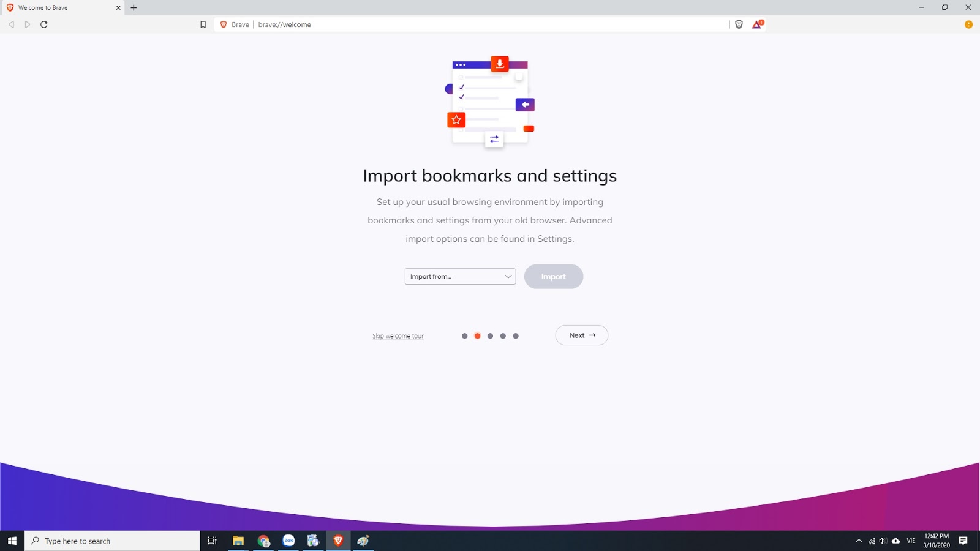Click the Windows Start button

tap(12, 541)
